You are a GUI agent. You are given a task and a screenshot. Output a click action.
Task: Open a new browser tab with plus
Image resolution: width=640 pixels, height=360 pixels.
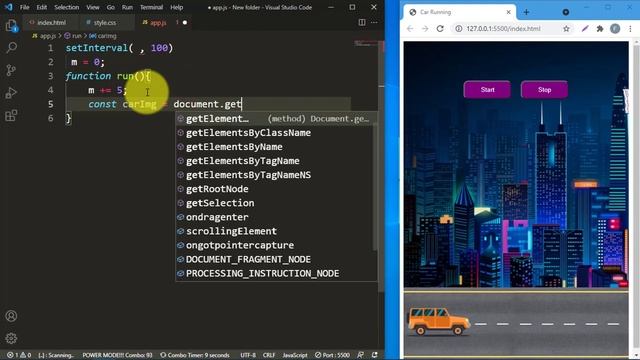pos(526,12)
